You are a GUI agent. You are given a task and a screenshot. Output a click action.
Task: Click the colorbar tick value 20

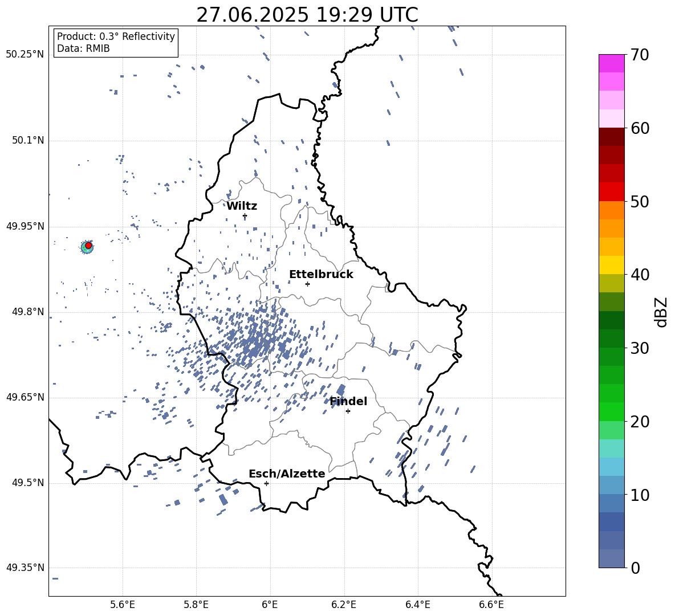click(x=640, y=421)
